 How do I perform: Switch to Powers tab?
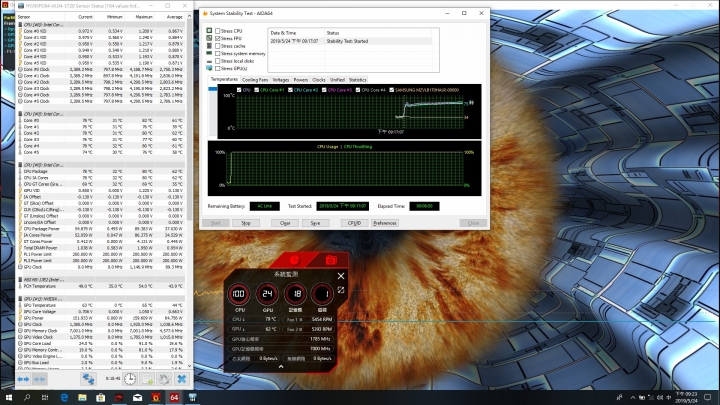coord(301,80)
